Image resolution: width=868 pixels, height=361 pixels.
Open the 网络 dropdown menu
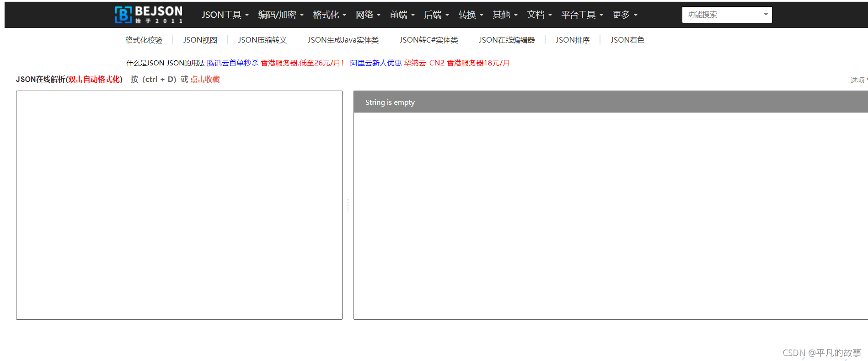pyautogui.click(x=368, y=15)
